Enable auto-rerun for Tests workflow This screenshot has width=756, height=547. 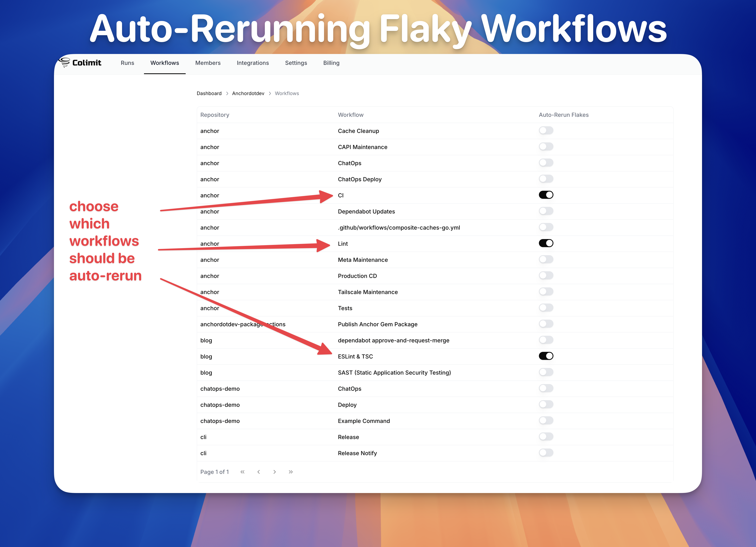pyautogui.click(x=546, y=308)
